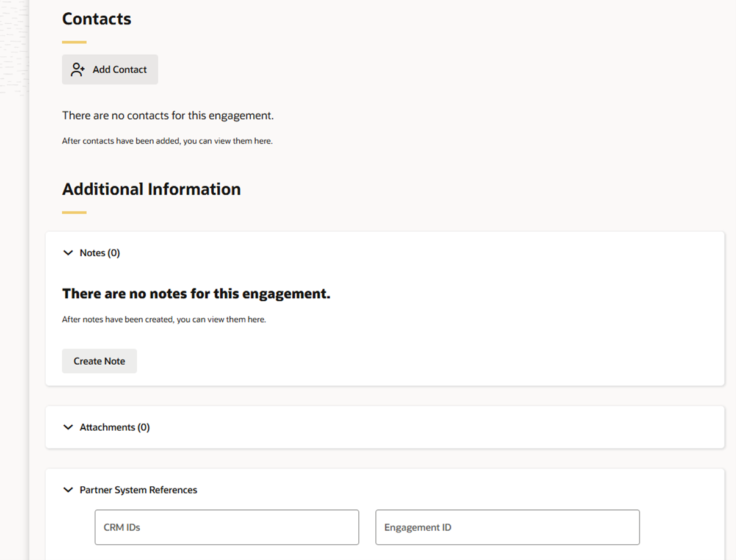Click the yellow underline below Additional Information
736x560 pixels.
[74, 212]
